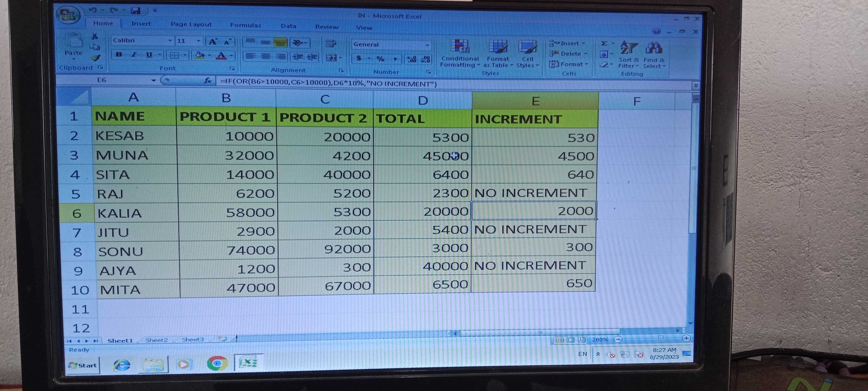Click the Format Painter brush icon

pos(96,58)
